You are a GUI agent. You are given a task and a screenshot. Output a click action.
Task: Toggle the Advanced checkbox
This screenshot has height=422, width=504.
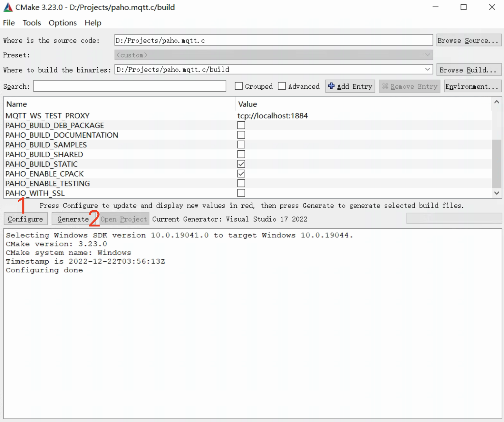[x=282, y=86]
